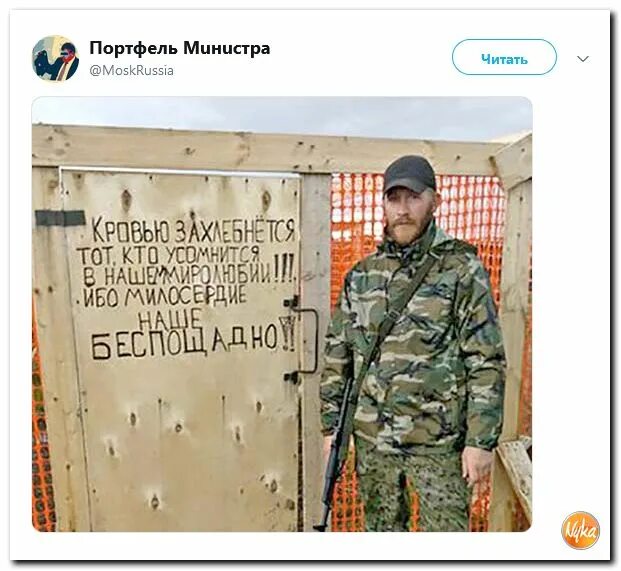Open the @MoskRussia handle link
Screen dimensions: 621x571
point(131,71)
